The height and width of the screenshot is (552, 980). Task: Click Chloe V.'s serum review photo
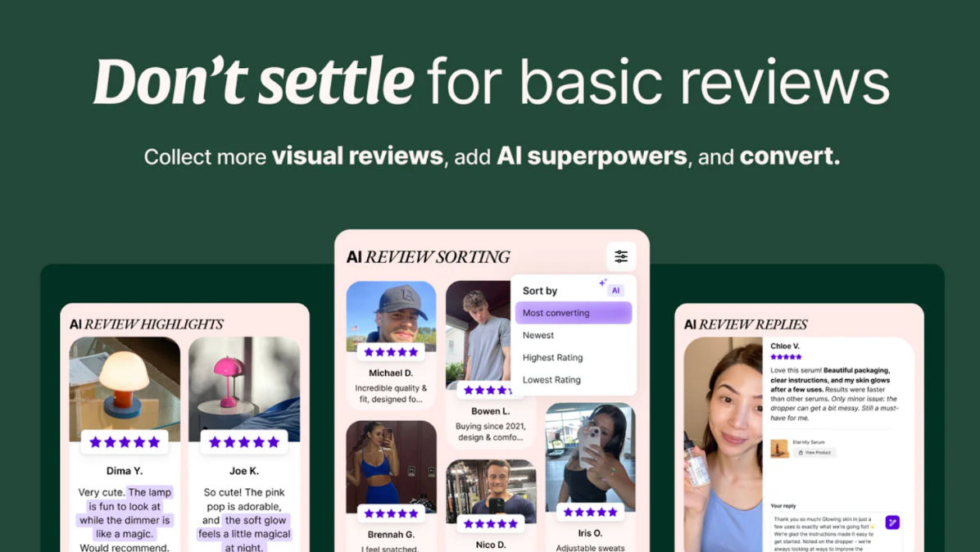[x=724, y=445]
